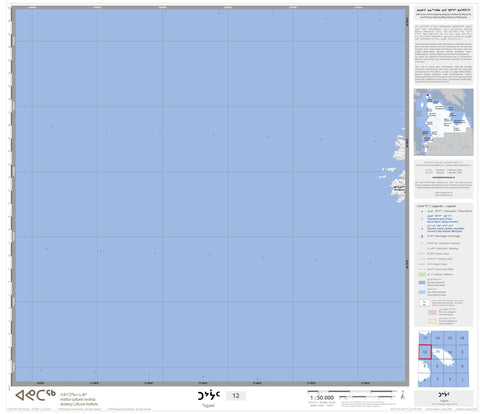Click the Avataq Cultural Institute text beside the logo

[79, 404]
